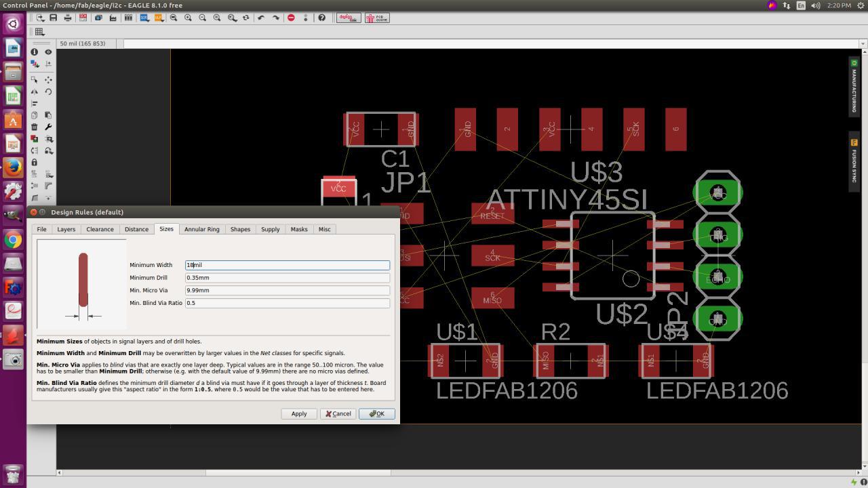Expand the command history dropdown
This screenshot has width=868, height=488.
point(863,43)
